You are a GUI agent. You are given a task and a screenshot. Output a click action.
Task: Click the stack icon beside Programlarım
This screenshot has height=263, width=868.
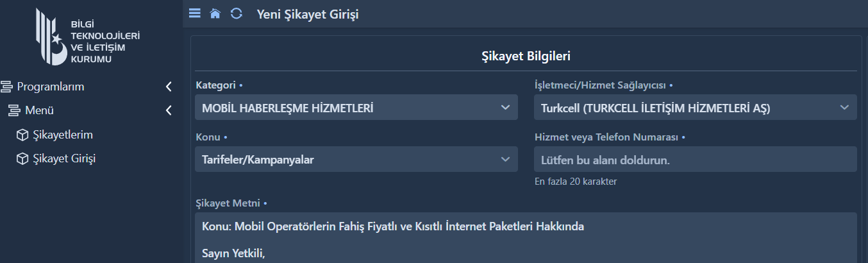[x=7, y=87]
